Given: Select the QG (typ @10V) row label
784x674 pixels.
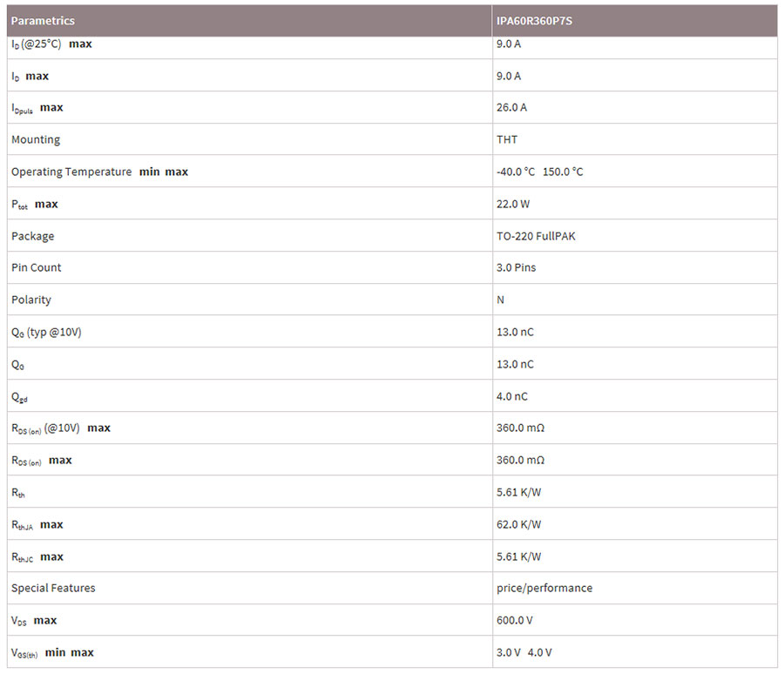Looking at the screenshot, I should point(46,332).
